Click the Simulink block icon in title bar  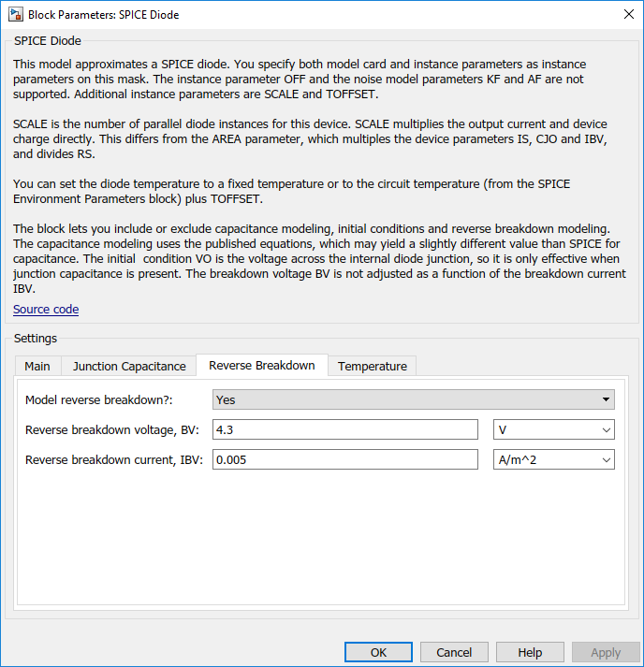tap(16, 14)
